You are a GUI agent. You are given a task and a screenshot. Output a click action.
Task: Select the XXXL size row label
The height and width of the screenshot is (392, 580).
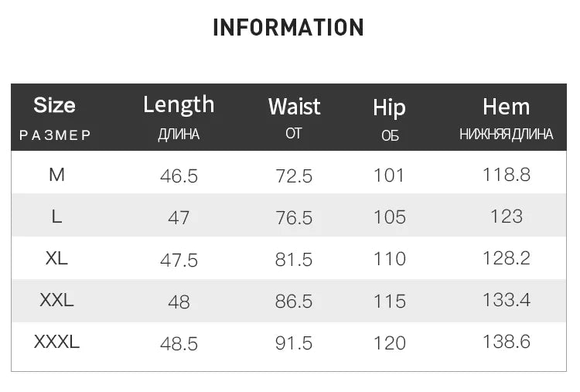56,342
